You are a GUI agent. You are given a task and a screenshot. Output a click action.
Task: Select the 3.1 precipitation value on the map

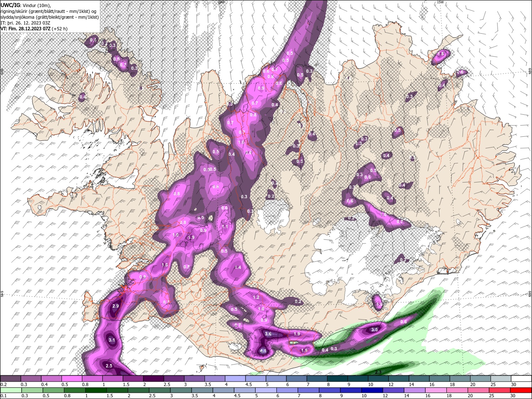coord(111,340)
